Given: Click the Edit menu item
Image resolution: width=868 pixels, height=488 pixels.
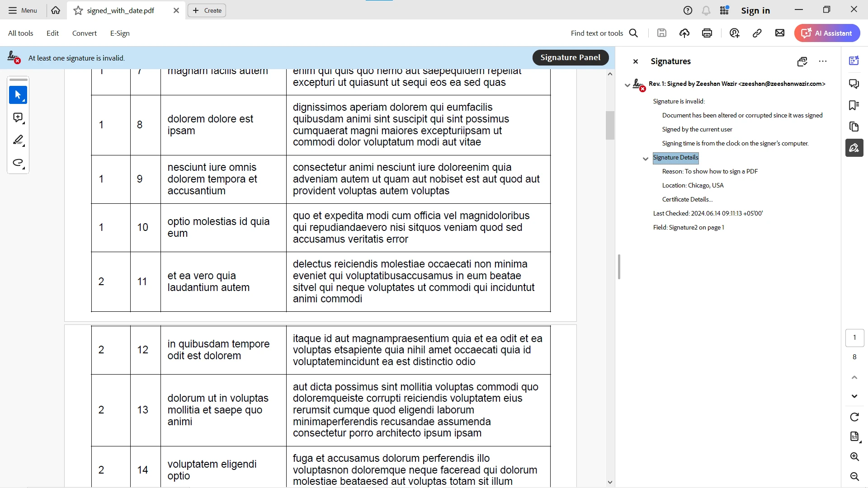Looking at the screenshot, I should pos(52,33).
